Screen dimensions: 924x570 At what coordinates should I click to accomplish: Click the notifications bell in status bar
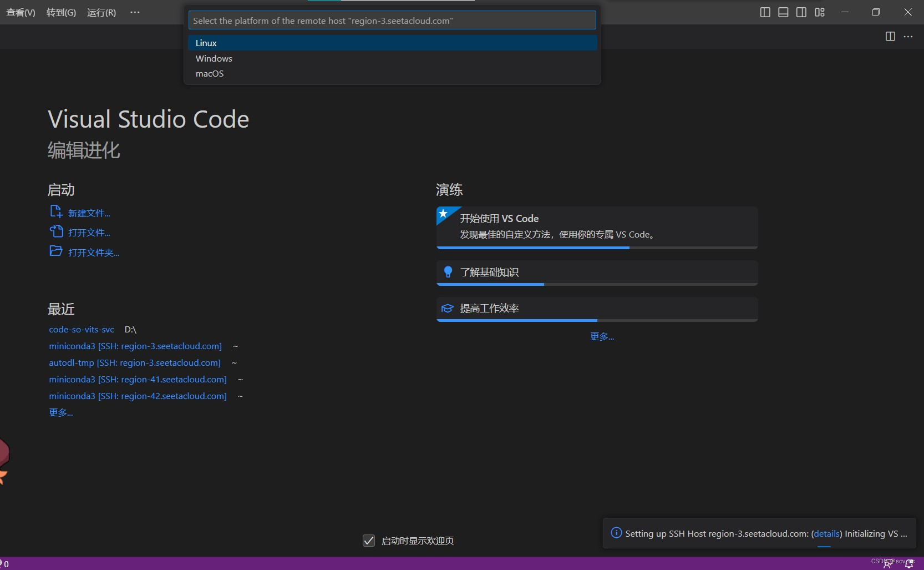tap(909, 564)
